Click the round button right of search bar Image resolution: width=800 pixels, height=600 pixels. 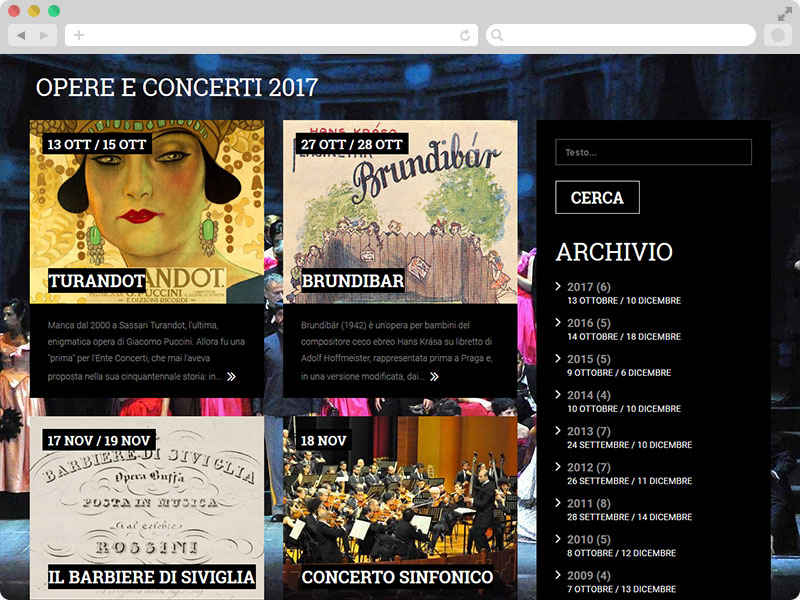pyautogui.click(x=778, y=35)
